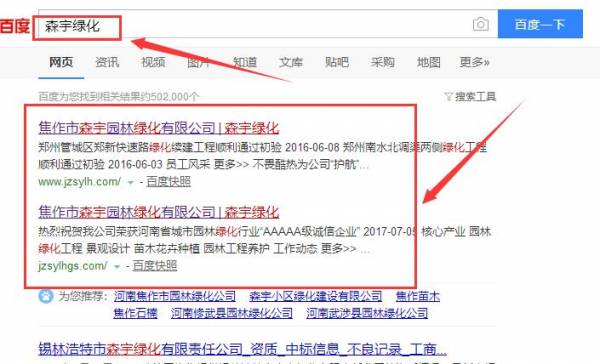
Task: Click the paw recommendation icon
Action: [x=46, y=296]
